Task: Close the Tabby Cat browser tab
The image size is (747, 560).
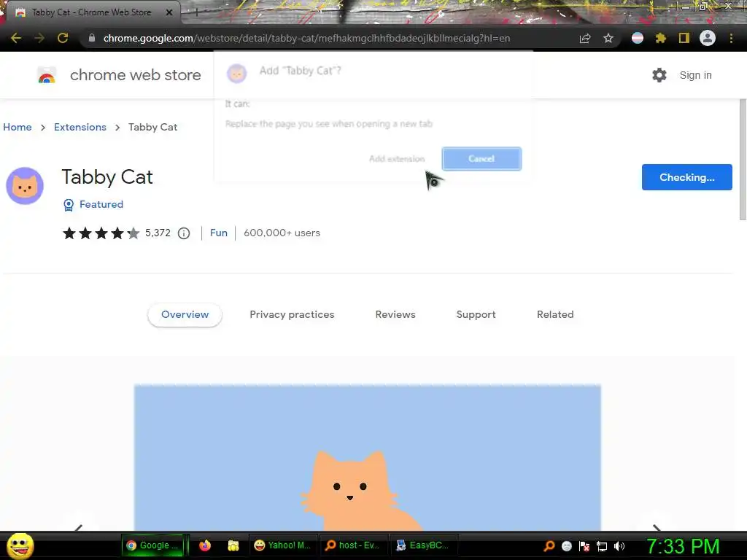Action: point(169,12)
